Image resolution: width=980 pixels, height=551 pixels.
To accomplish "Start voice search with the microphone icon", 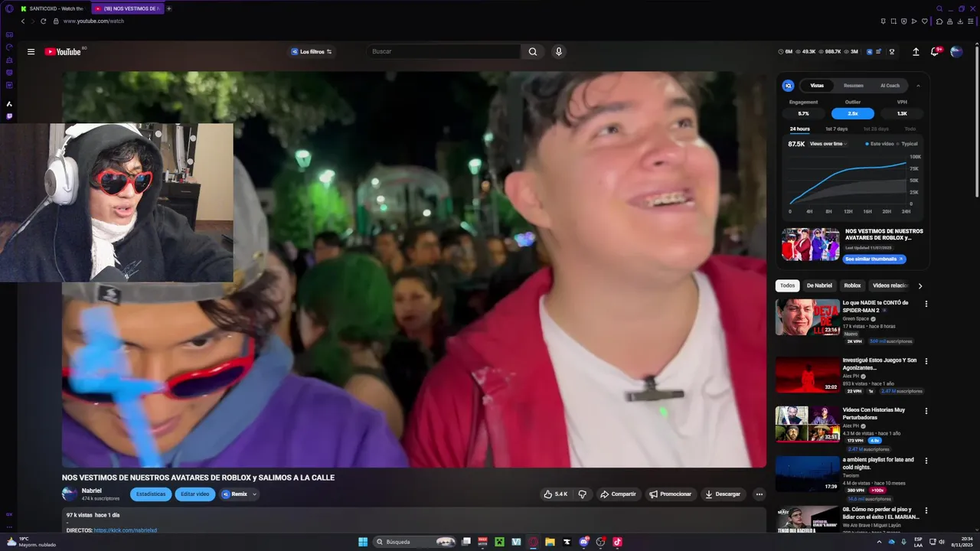I will coord(559,52).
